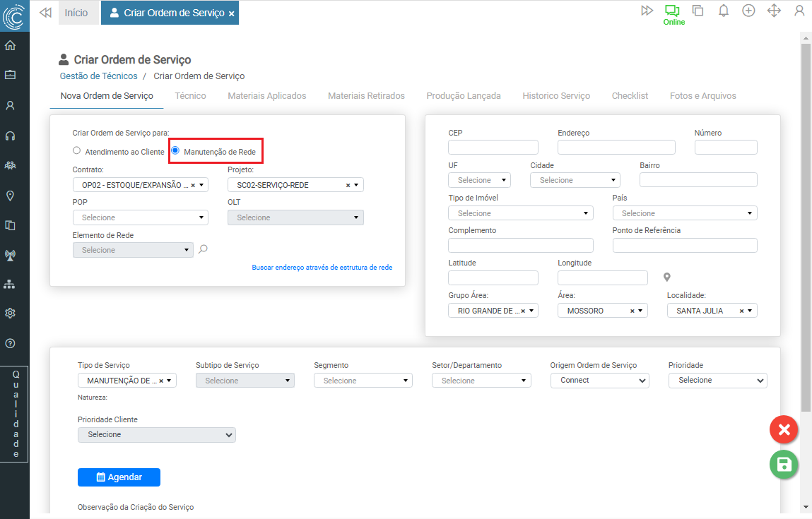Click the magnifier next to Elemento de Rede
Viewport: 812px width, 519px height.
(204, 249)
